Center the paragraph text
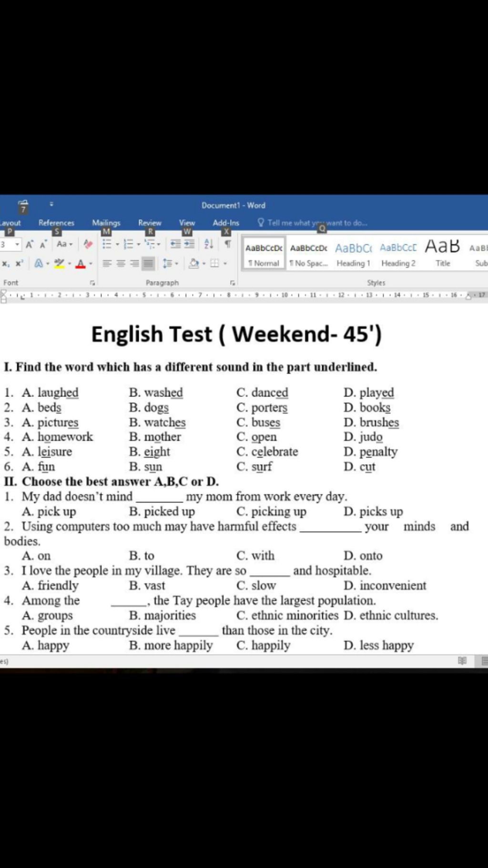This screenshot has height=868, width=488. click(121, 263)
